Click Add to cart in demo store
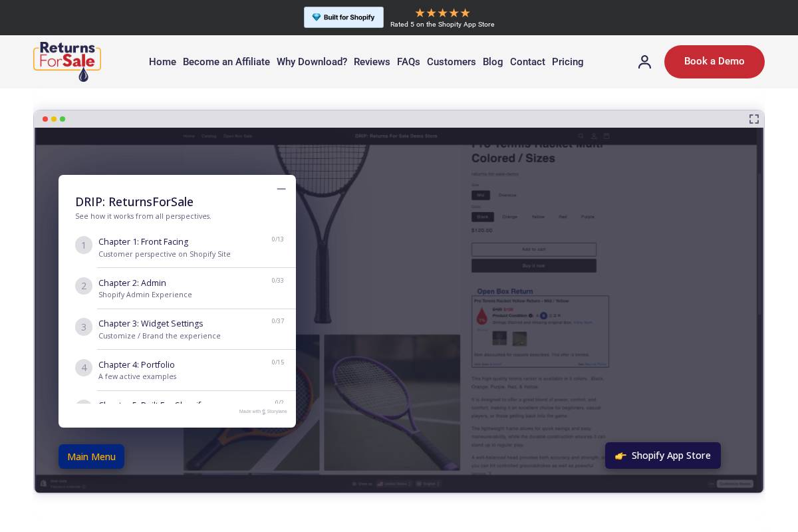This screenshot has width=798, height=532. click(534, 249)
